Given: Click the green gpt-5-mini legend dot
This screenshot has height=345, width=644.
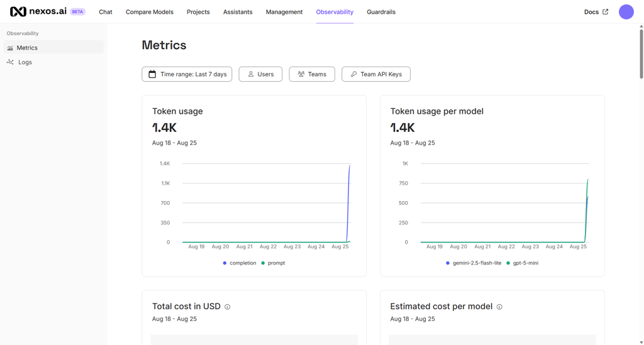Looking at the screenshot, I should 508,263.
